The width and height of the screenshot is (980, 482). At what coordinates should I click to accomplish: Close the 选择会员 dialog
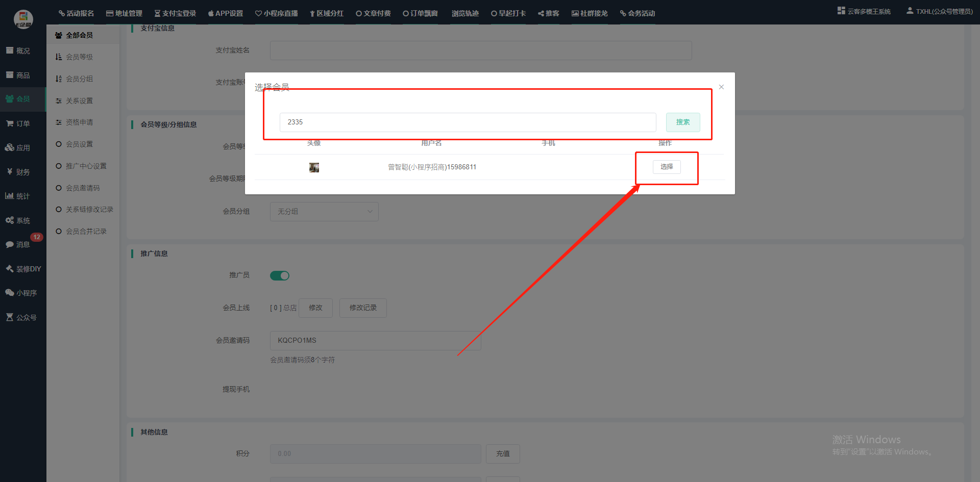click(x=721, y=87)
